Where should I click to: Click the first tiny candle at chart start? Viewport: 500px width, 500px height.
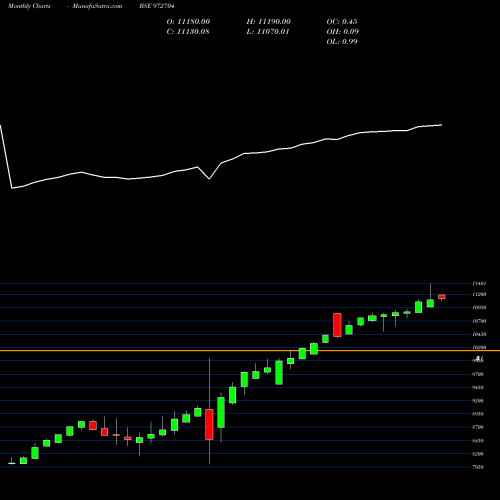pos(12,463)
